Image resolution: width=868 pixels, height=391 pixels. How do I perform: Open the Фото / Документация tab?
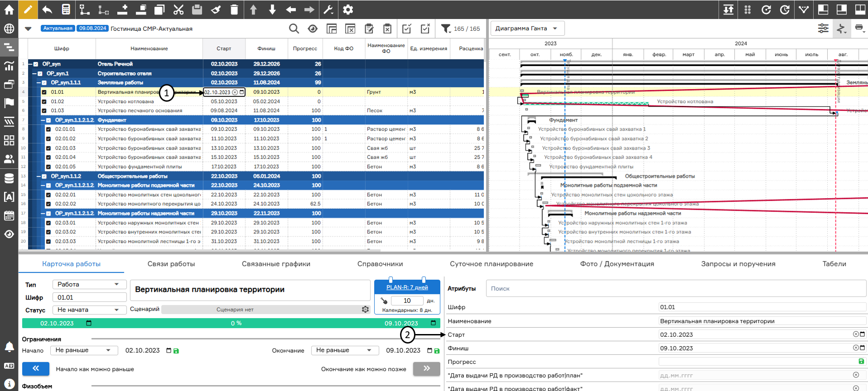tap(617, 264)
